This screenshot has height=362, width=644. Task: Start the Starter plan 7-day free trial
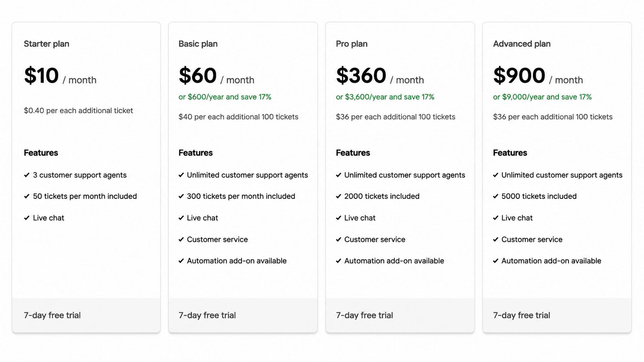click(52, 315)
